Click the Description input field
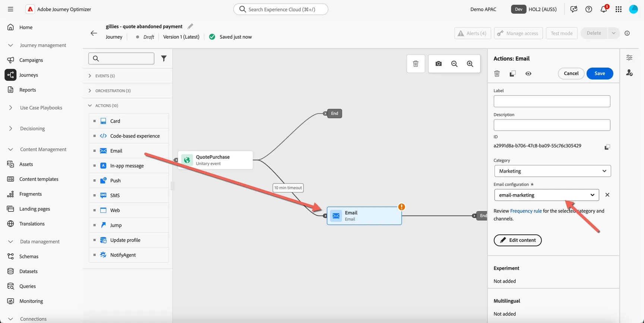 click(552, 125)
